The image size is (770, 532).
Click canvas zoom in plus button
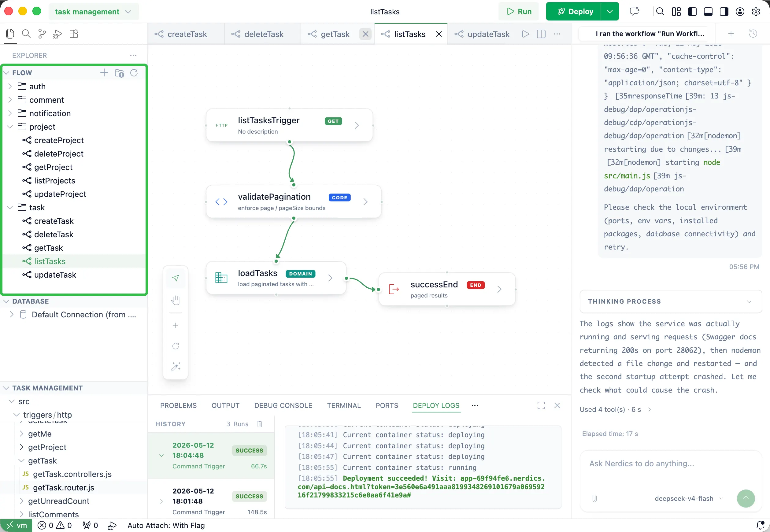pyautogui.click(x=176, y=325)
